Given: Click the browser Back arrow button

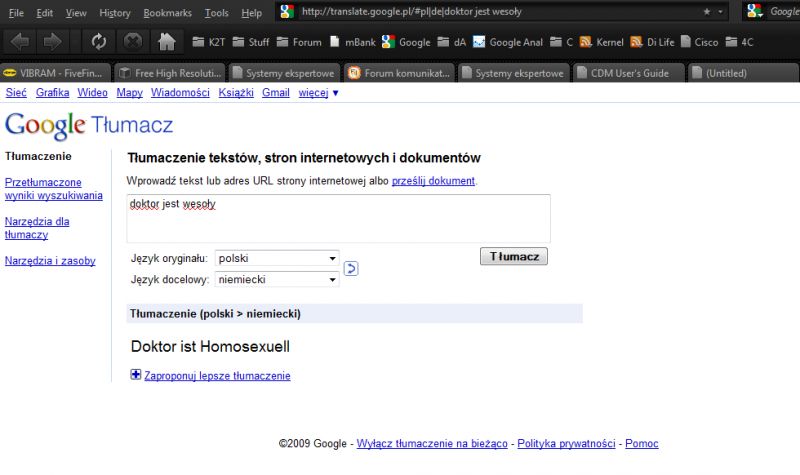Looking at the screenshot, I should coord(20,41).
